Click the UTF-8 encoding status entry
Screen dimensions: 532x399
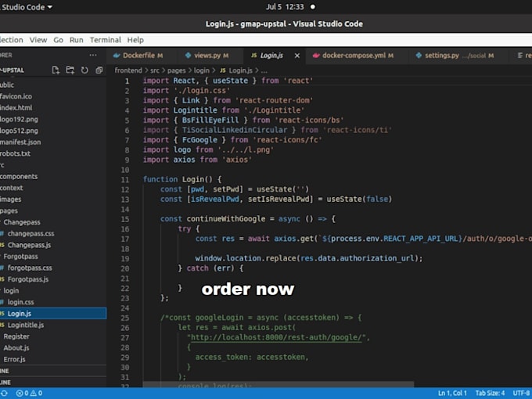click(x=522, y=394)
